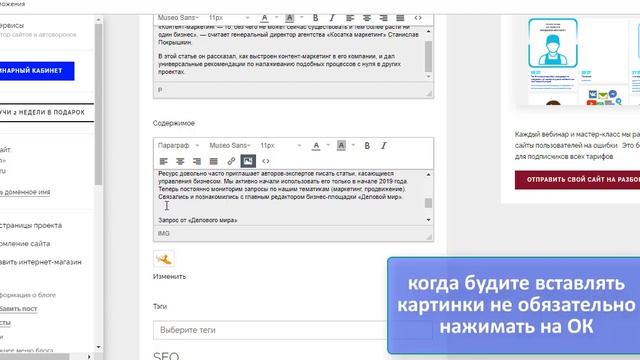Click the webinar person avatar thumbnail
This screenshot has width=640, height=360.
[x=553, y=43]
